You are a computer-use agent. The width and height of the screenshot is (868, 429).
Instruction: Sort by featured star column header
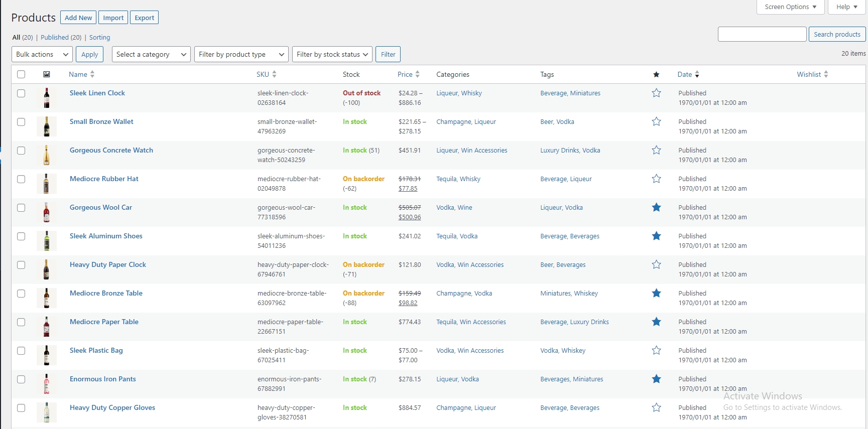[x=656, y=75]
